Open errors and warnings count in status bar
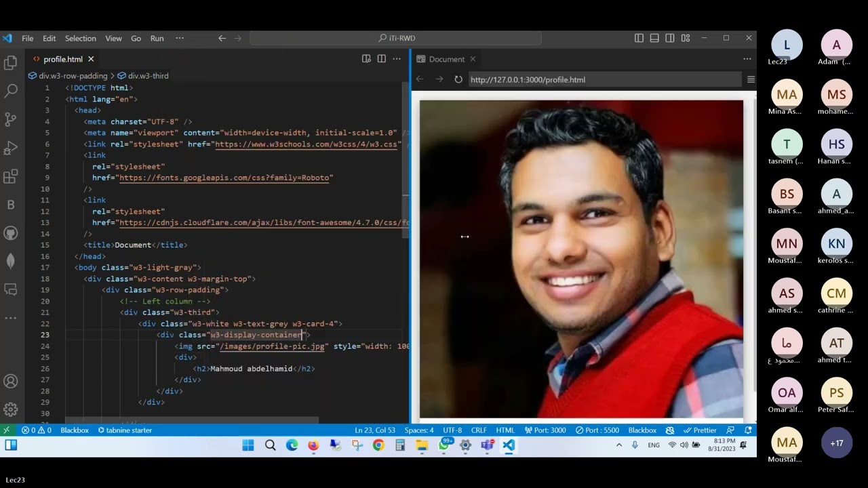Viewport: 868px width, 488px height. pos(37,430)
